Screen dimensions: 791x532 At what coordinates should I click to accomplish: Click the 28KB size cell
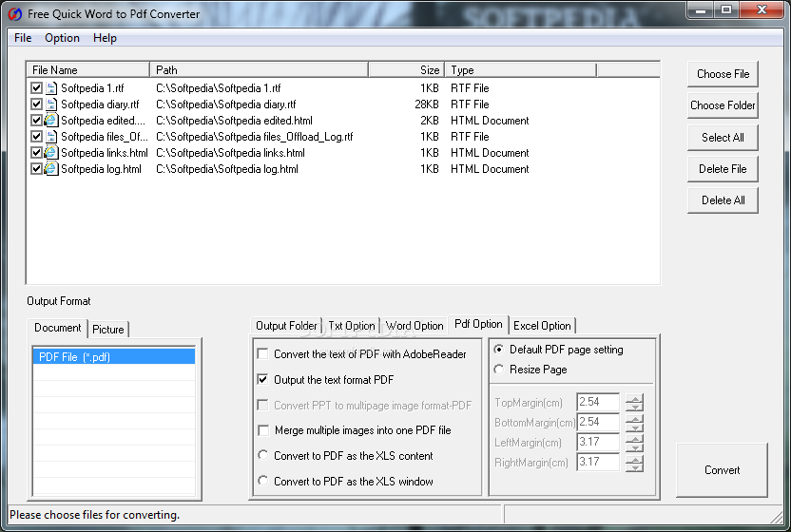tap(427, 104)
